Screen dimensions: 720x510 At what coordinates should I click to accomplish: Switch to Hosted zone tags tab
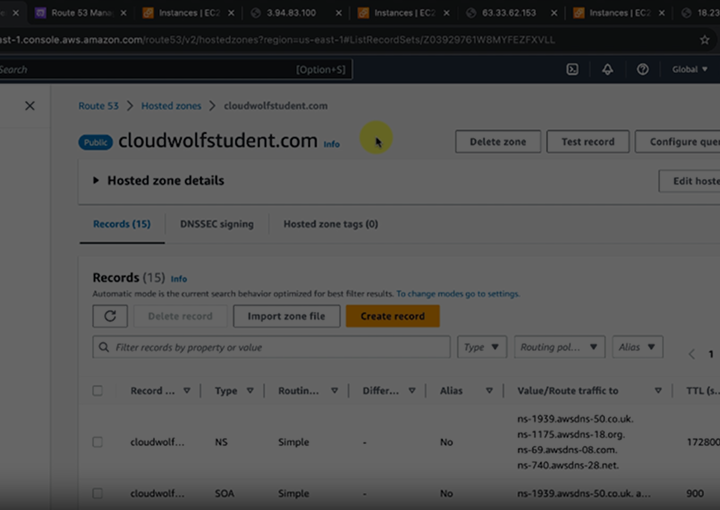pyautogui.click(x=330, y=224)
